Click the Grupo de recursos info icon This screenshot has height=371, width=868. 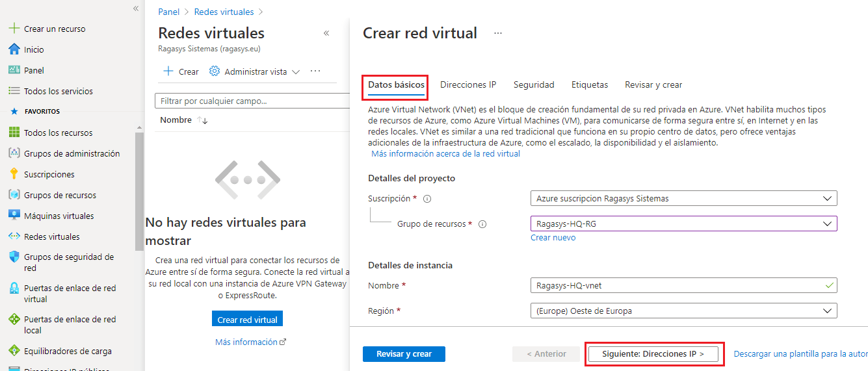(x=482, y=224)
